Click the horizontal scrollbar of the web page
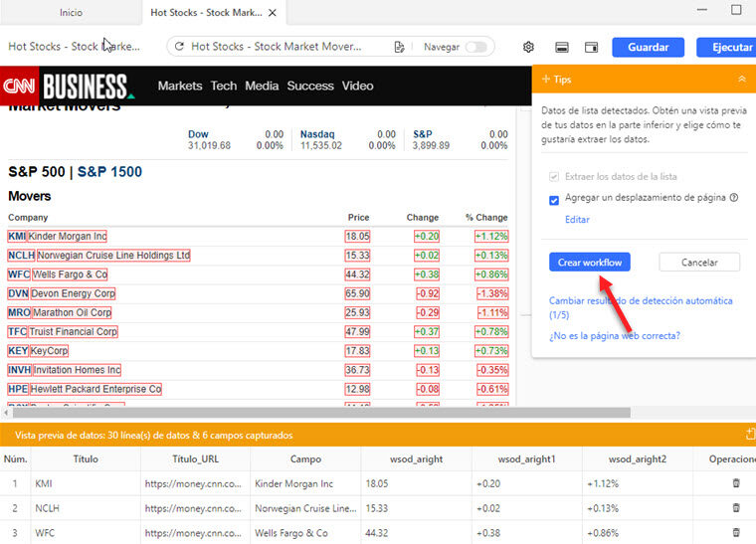 pos(318,412)
